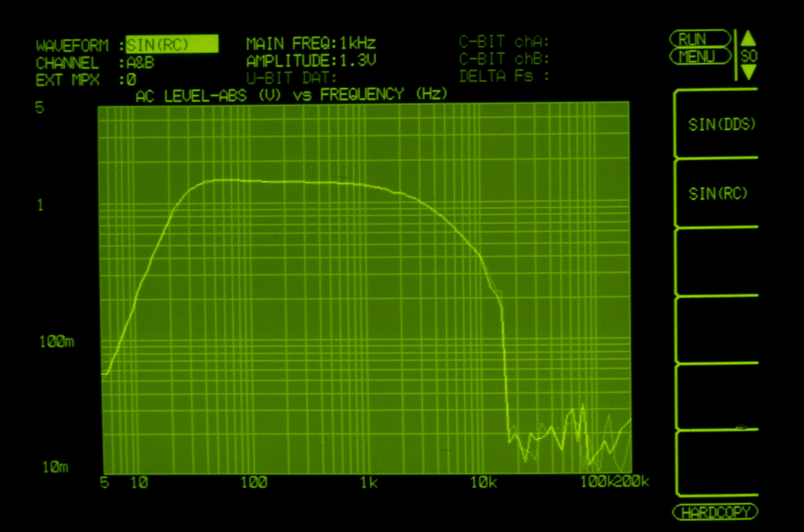Click the AC LEVEL-ABS vs FREQUENCY graph title
This screenshot has width=804, height=532.
[291, 95]
